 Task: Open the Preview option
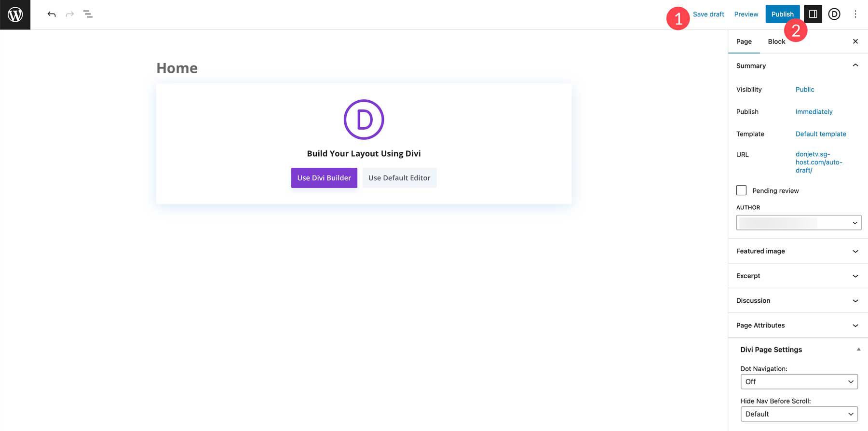pos(746,14)
